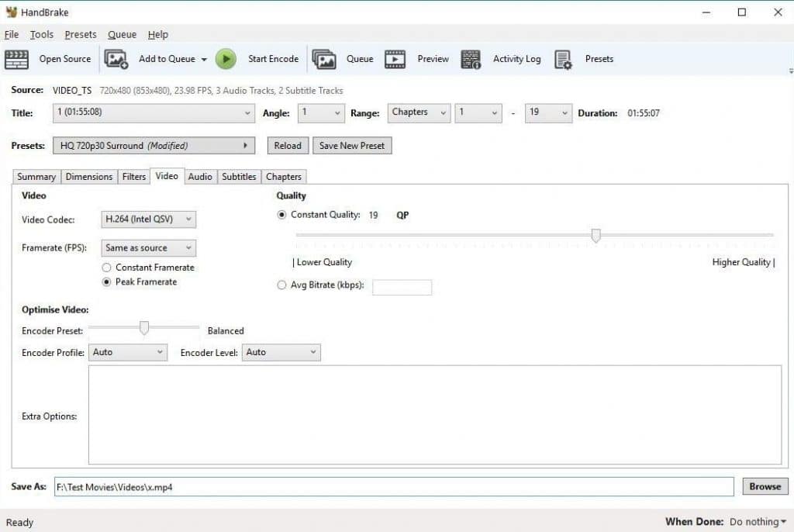
Task: Click the Save As path field
Action: tap(394, 487)
